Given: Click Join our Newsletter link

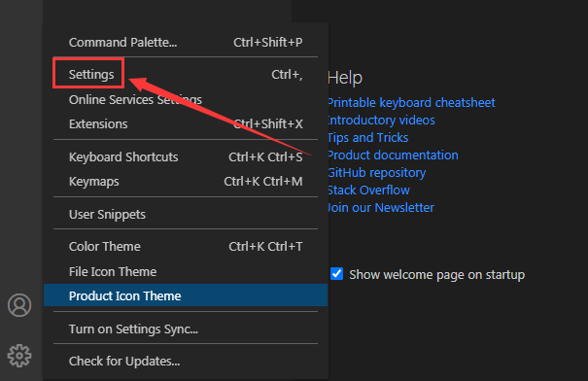Looking at the screenshot, I should tap(381, 207).
